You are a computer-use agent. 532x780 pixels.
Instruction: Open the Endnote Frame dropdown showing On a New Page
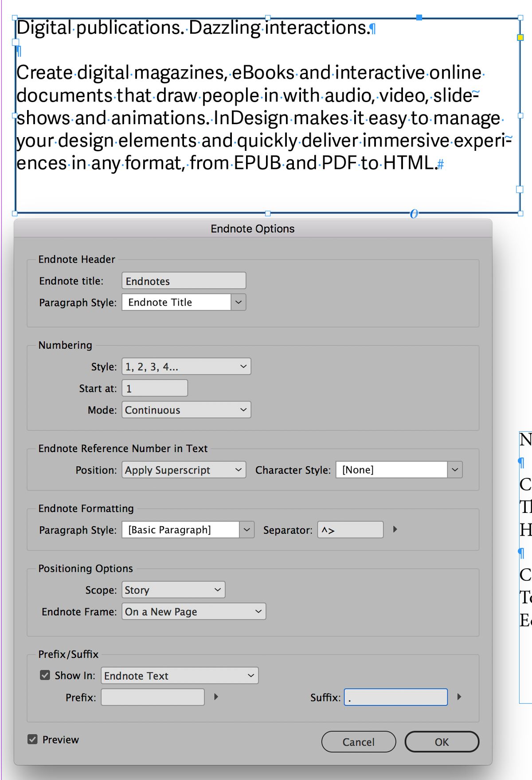[x=258, y=611]
